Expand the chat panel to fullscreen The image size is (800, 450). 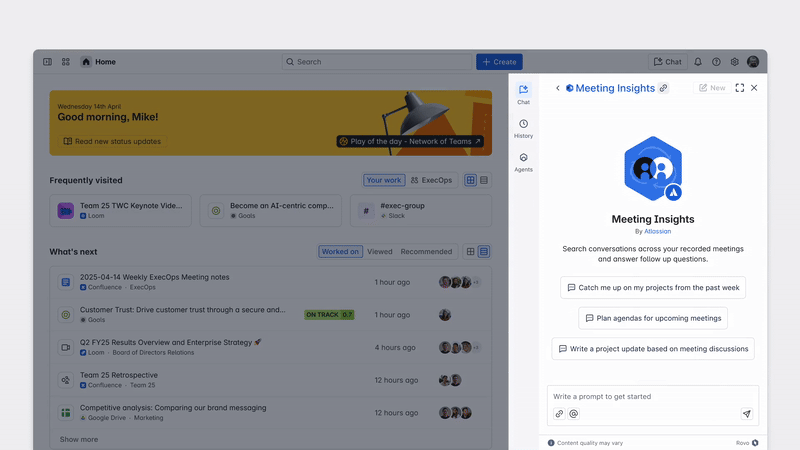pyautogui.click(x=739, y=88)
